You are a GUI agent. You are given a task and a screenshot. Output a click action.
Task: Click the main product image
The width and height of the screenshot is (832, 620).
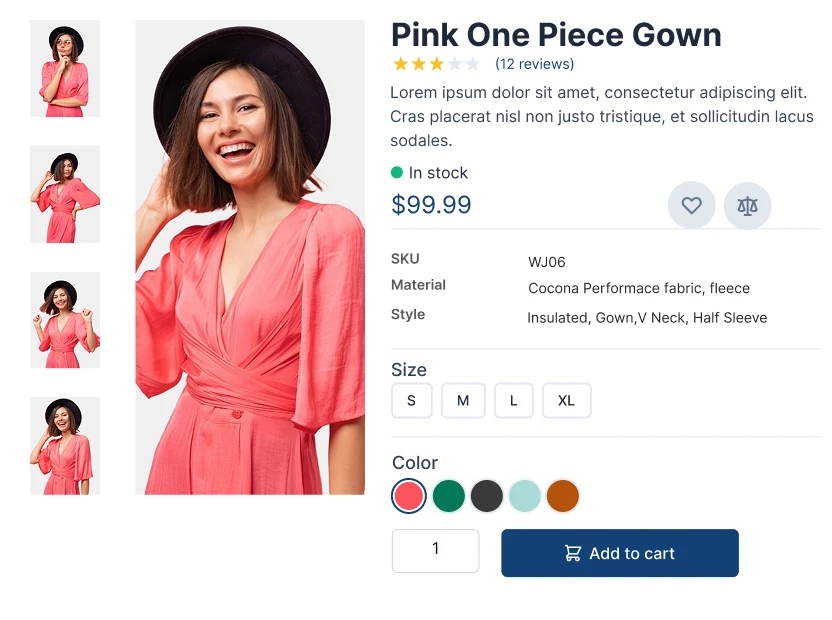click(x=250, y=257)
